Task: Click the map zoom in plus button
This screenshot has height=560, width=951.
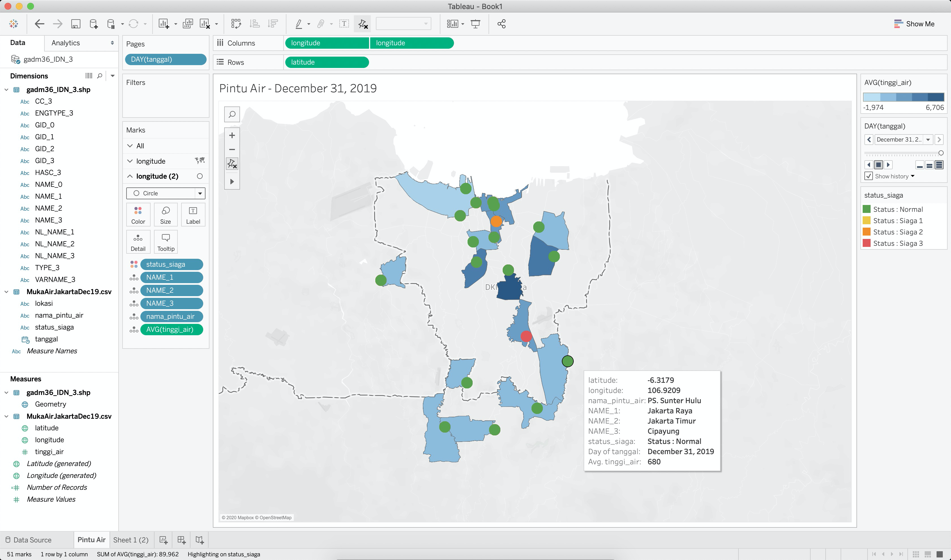Action: [x=232, y=136]
